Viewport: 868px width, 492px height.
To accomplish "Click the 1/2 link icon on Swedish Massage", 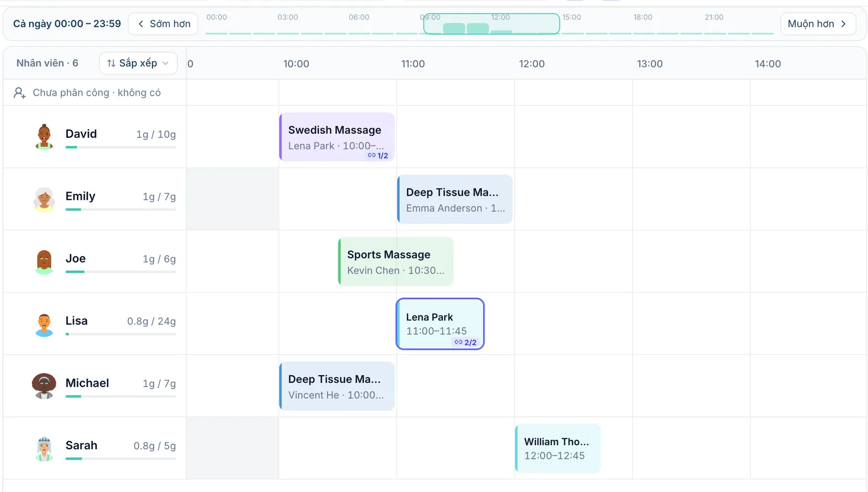I will tap(372, 155).
